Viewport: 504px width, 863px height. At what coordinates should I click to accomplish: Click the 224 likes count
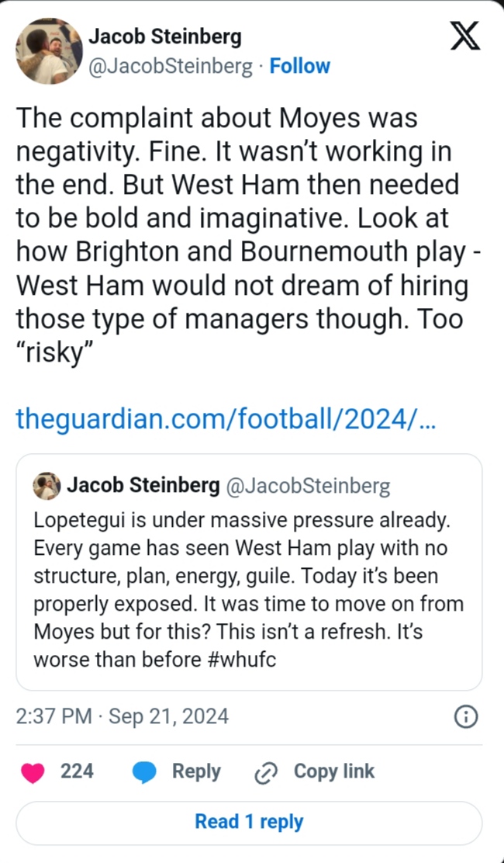click(77, 771)
